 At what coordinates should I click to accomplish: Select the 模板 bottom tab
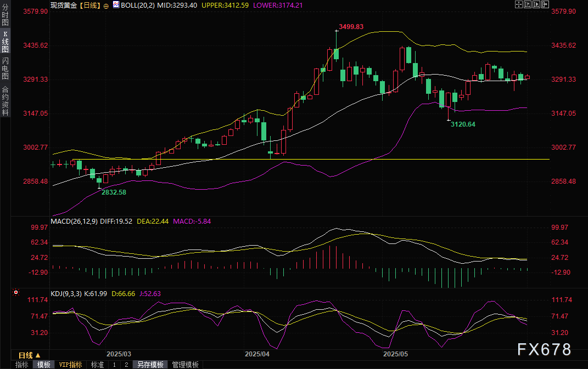point(44,365)
